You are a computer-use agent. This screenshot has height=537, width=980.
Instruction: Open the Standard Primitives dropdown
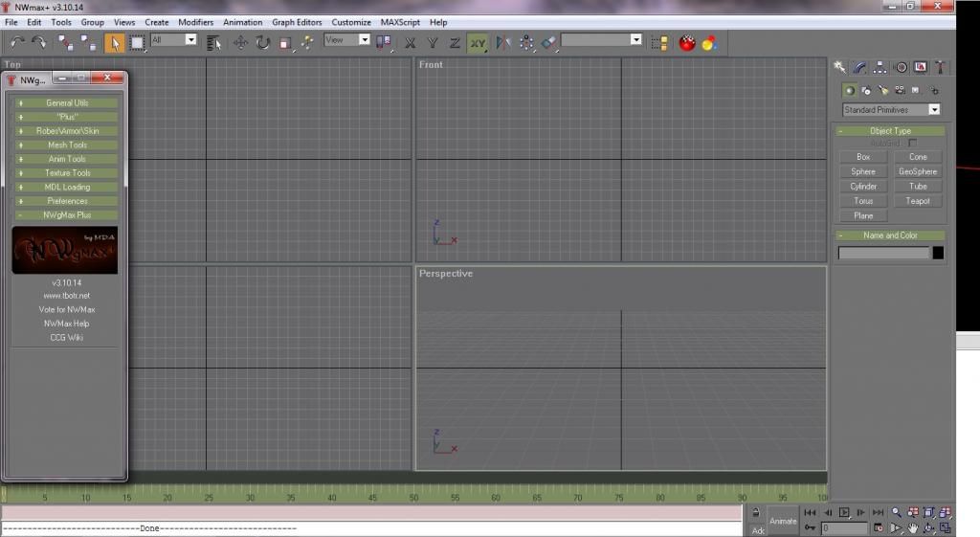(x=890, y=110)
